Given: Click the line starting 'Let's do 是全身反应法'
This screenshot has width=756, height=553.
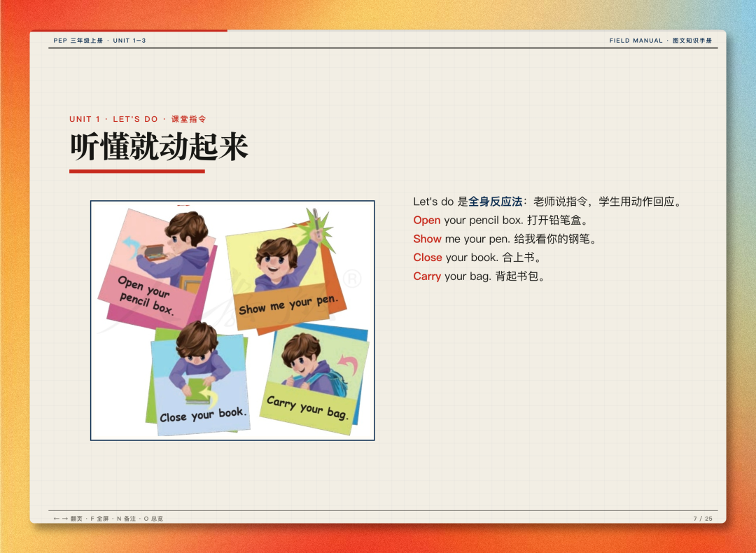Looking at the screenshot, I should tap(548, 202).
